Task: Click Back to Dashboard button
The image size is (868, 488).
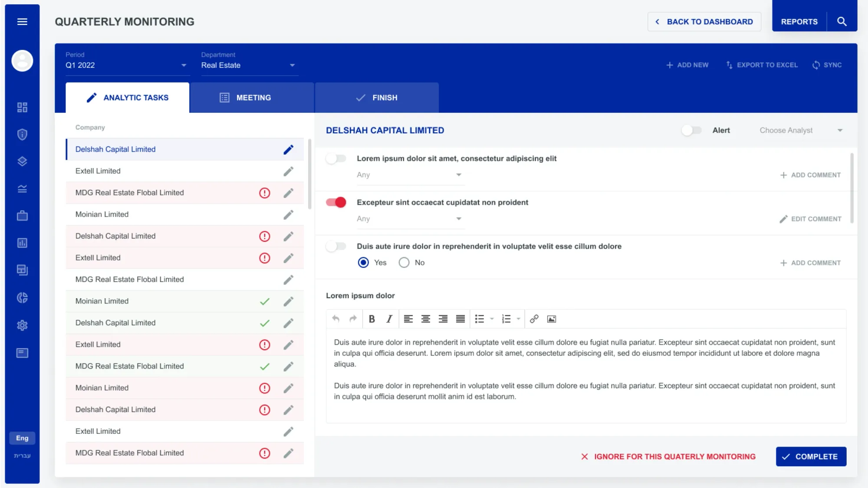Action: click(704, 22)
